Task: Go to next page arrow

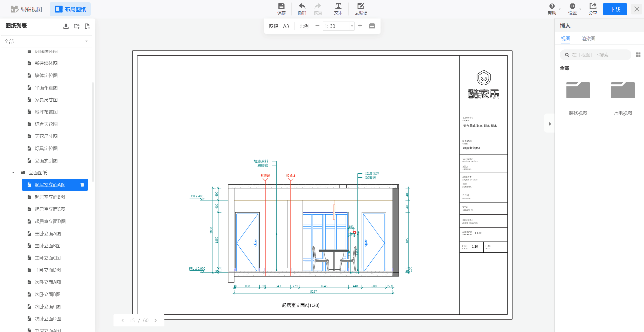Action: pyautogui.click(x=156, y=320)
